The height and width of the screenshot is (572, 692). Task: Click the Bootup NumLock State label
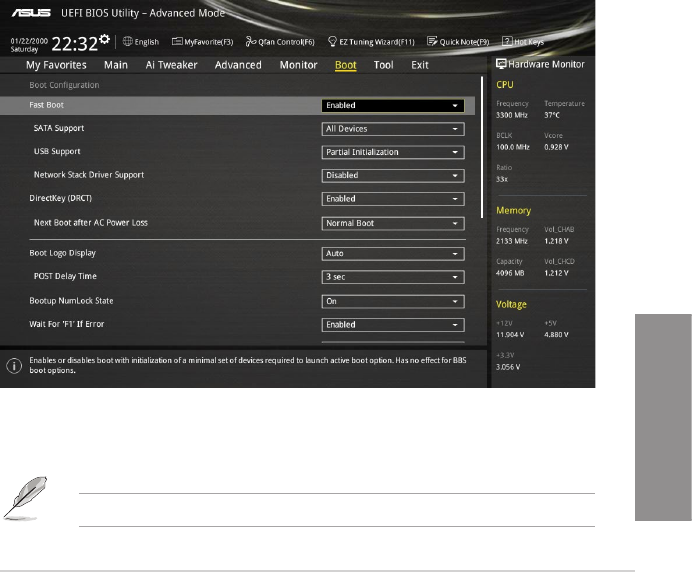(x=71, y=301)
